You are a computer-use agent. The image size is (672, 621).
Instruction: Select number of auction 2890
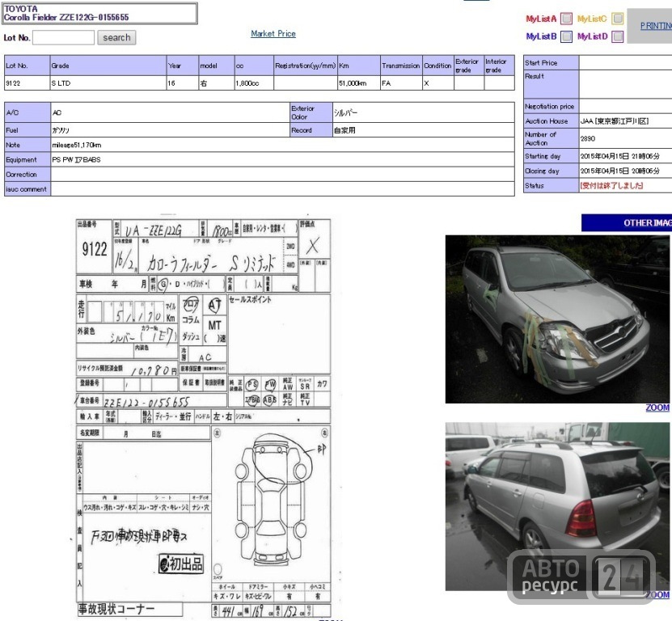[x=588, y=138]
